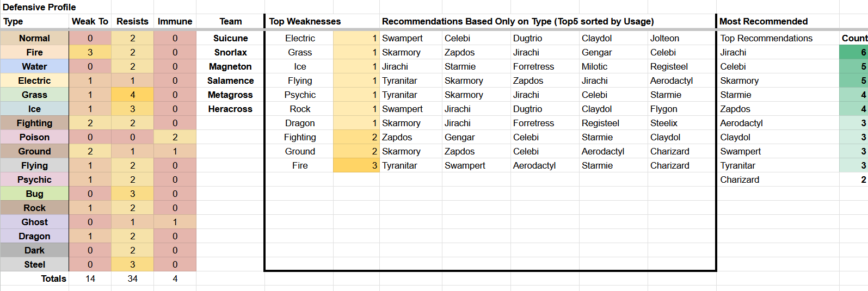Image resolution: width=868 pixels, height=291 pixels.
Task: Select the Suicune team cell
Action: (230, 38)
